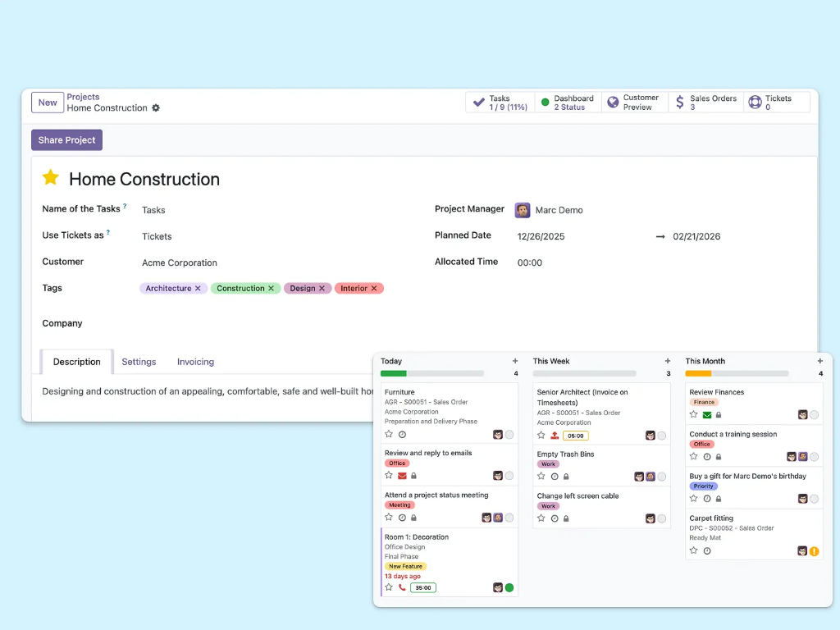Remove the Design tag with its x
The image size is (840, 630).
pyautogui.click(x=322, y=288)
